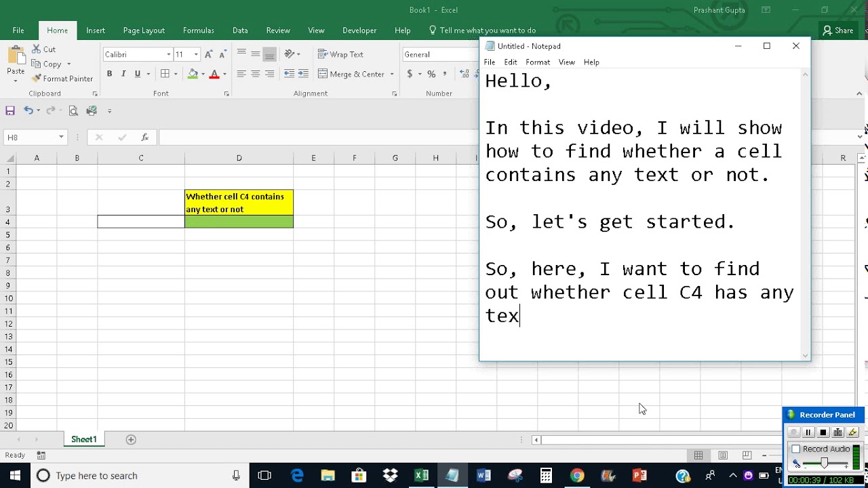Pause the recording in Recorder Panel
This screenshot has width=868, height=488.
pos(808,432)
